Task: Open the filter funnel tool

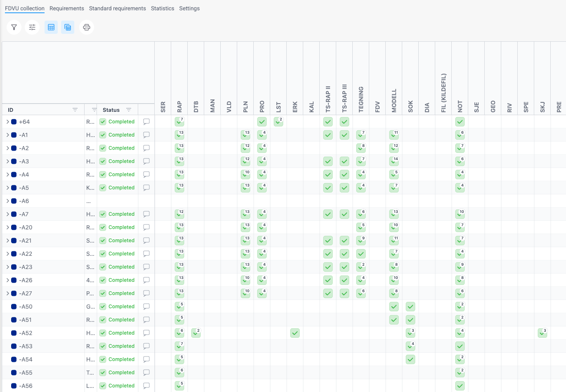Action: [x=14, y=27]
